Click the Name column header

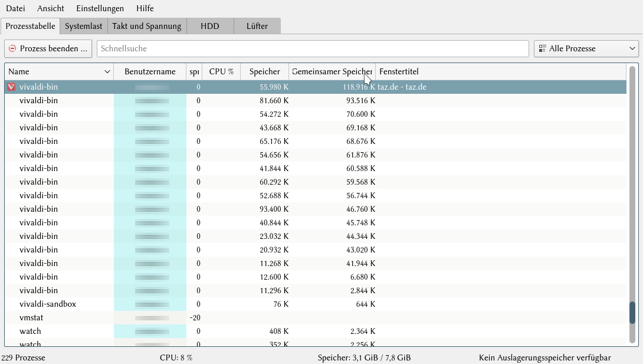point(60,72)
